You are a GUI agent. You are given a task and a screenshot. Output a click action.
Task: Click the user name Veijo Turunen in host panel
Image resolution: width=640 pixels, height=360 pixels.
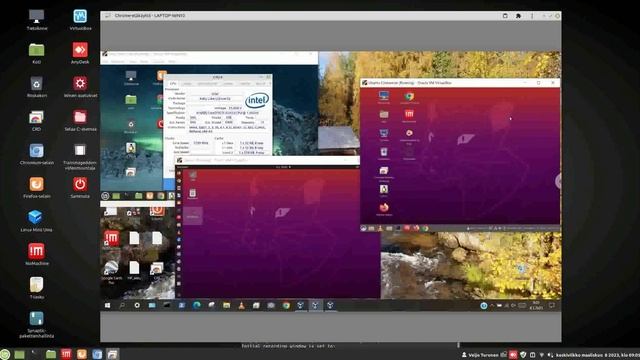click(x=484, y=355)
